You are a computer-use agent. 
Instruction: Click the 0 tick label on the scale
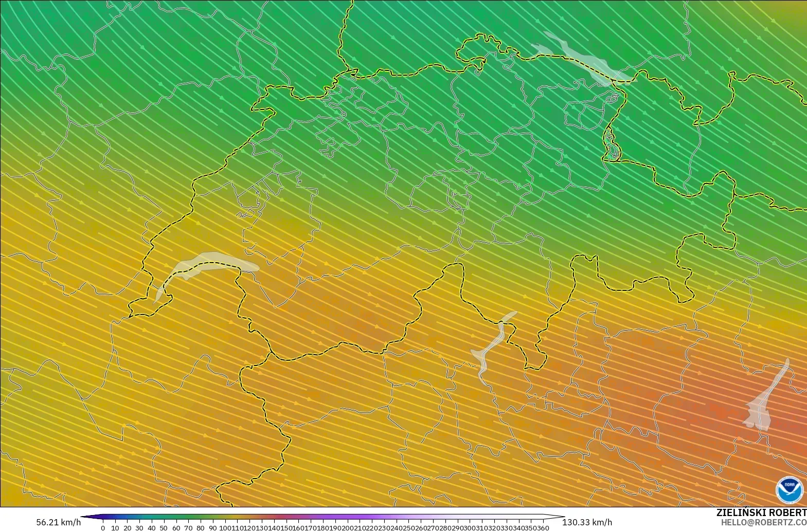click(x=103, y=528)
